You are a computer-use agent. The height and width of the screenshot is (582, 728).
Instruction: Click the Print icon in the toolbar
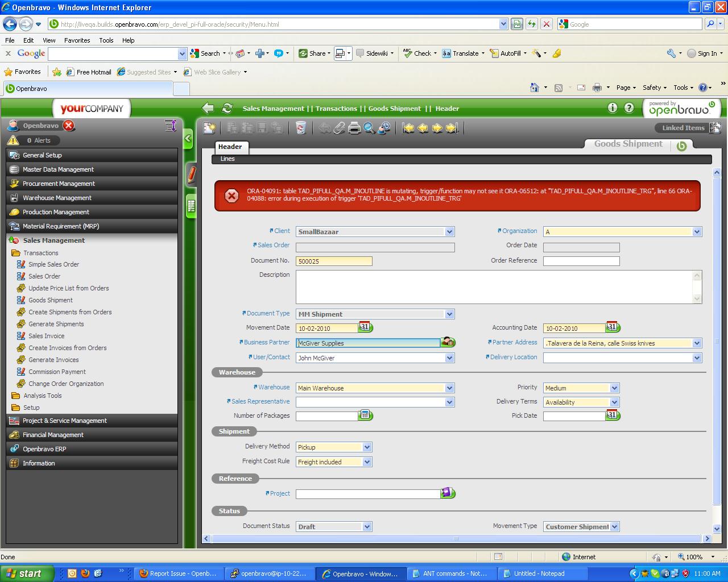coord(354,128)
